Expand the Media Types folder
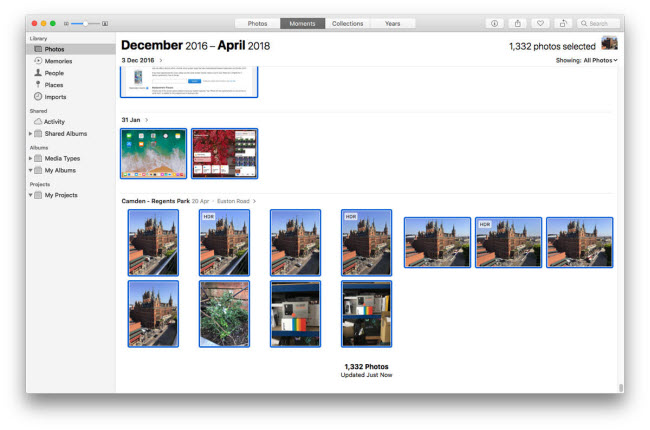 (30, 158)
